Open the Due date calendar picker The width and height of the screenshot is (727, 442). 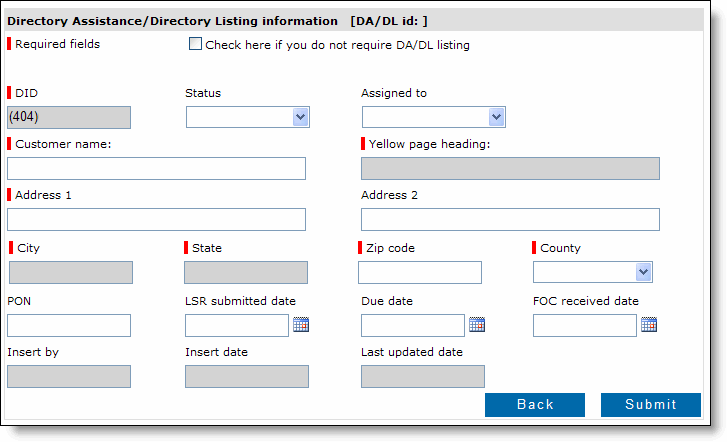tap(477, 325)
